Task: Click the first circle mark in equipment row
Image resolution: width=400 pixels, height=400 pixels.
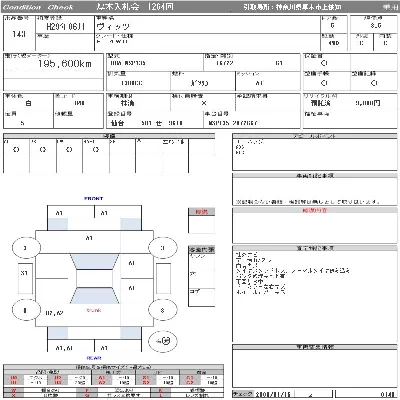Action: pos(16,150)
